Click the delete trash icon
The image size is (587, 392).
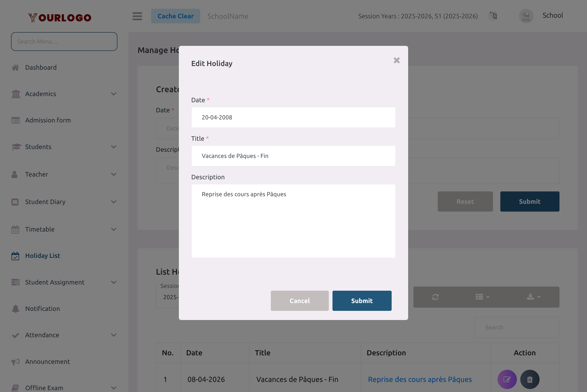(530, 379)
